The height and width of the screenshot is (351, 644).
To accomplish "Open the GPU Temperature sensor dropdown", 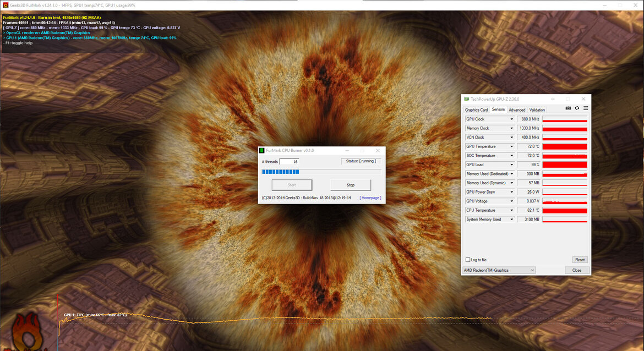I will tap(512, 146).
